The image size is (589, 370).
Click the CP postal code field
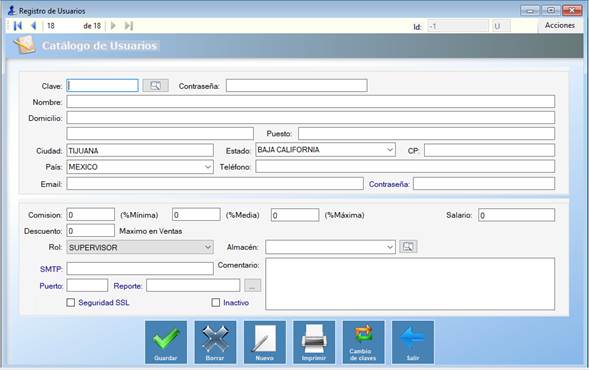point(489,150)
